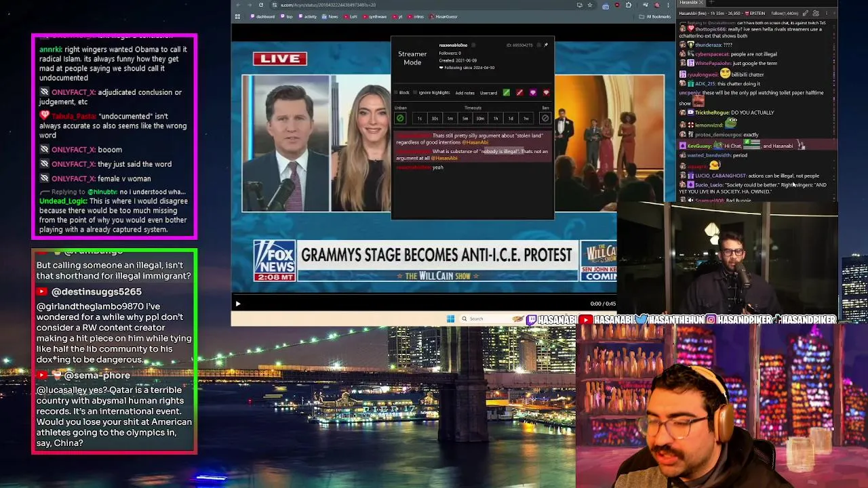Click Chatterino split header HasanAbi (live)

(x=692, y=13)
